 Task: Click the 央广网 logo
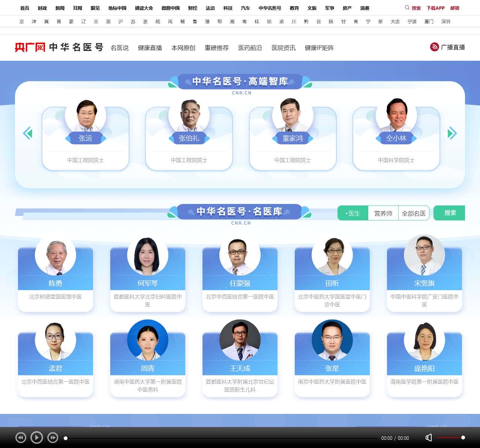point(30,47)
